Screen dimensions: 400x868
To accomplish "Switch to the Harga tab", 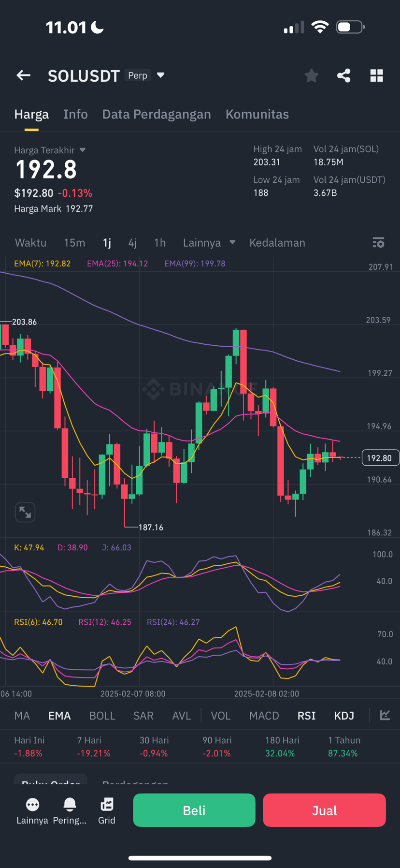I will point(31,114).
